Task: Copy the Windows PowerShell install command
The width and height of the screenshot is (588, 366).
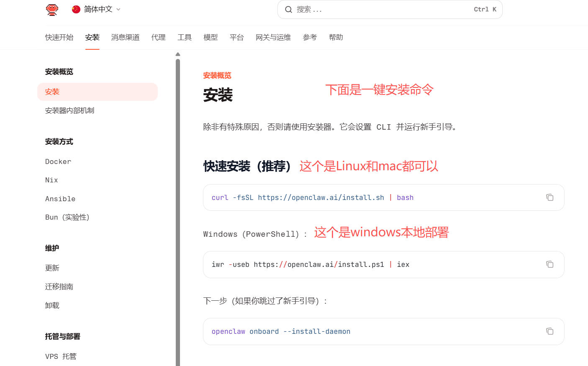Action: [x=549, y=264]
